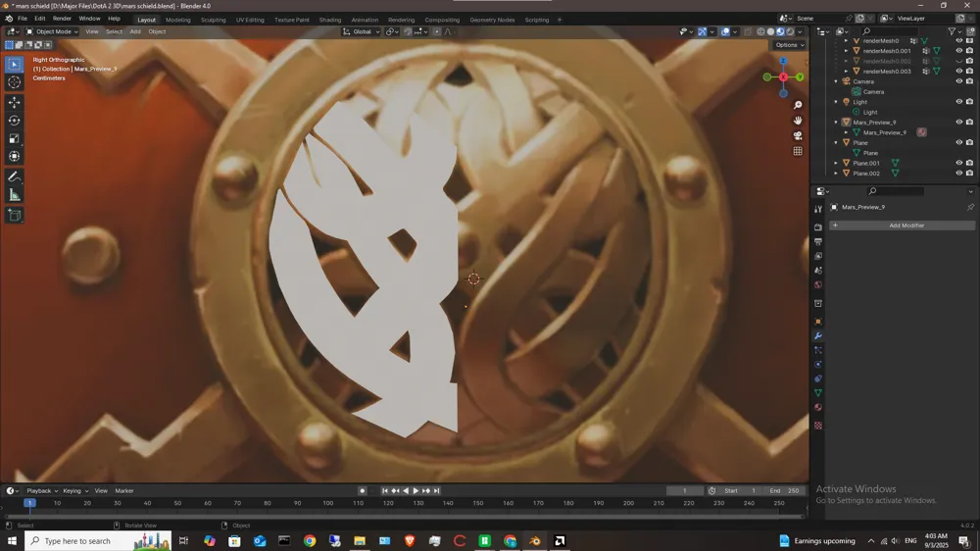This screenshot has height=551, width=980.
Task: Open the Tool properties tab
Action: (818, 209)
